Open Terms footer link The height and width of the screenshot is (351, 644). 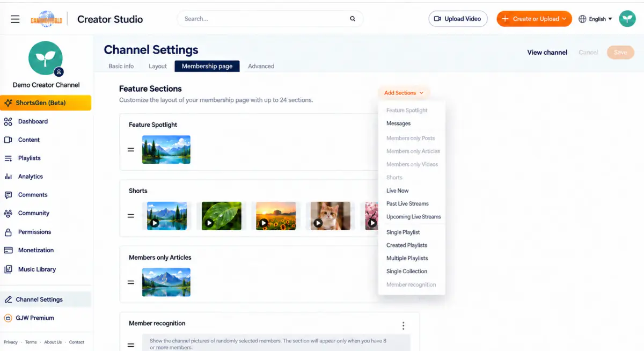pos(31,342)
